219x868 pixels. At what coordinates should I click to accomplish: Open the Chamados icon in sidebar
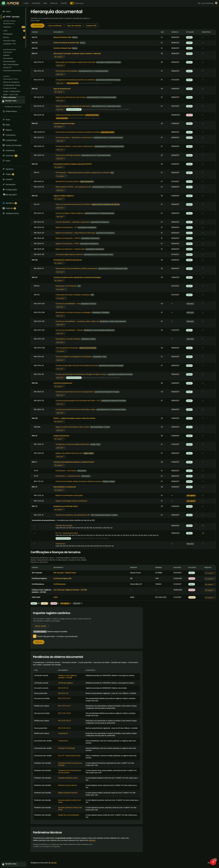[x=3, y=156]
